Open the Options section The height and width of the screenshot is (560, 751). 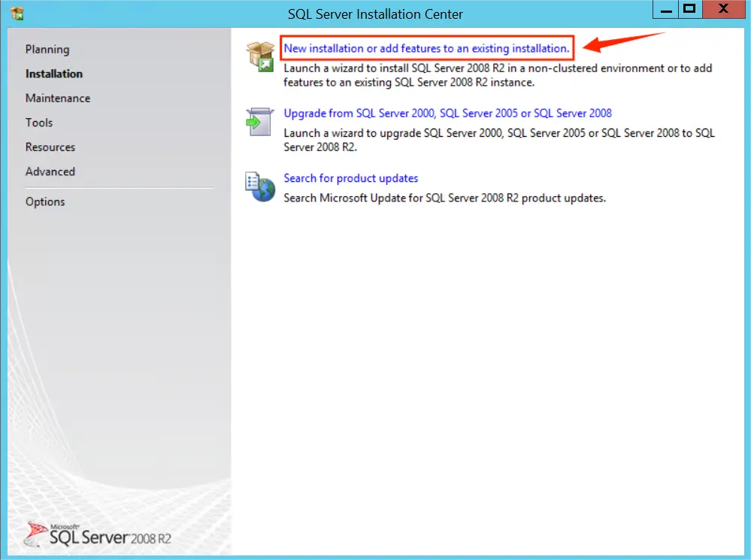click(x=45, y=201)
